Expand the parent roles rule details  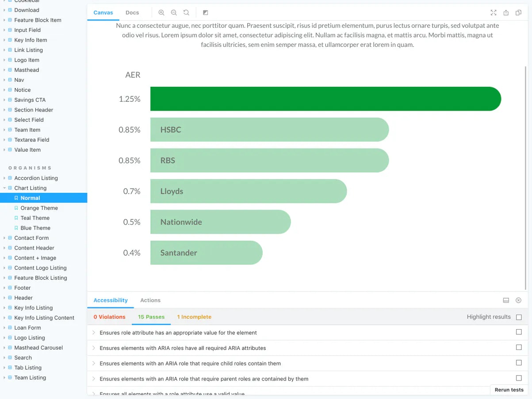click(x=94, y=379)
